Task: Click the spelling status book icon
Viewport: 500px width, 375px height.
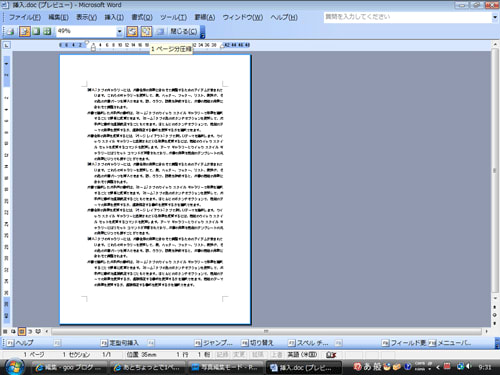Action: tap(331, 355)
